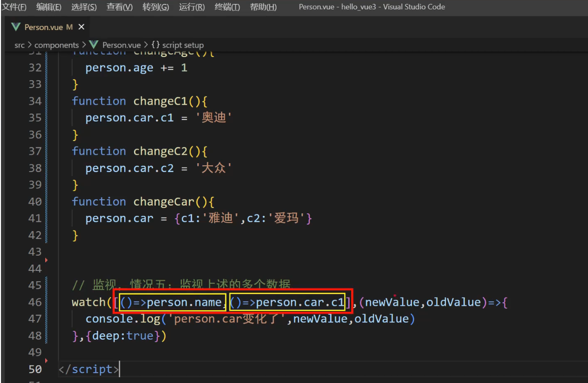Open the 选择(S) menu
The width and height of the screenshot is (588, 383).
click(x=84, y=7)
